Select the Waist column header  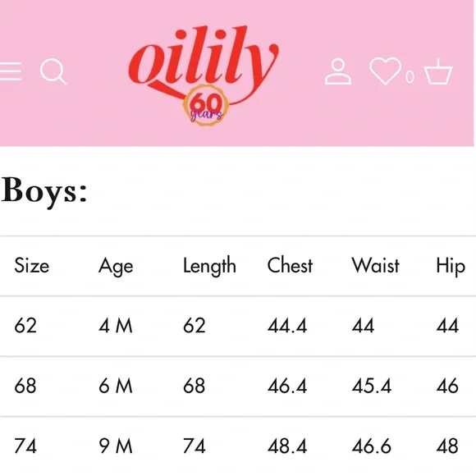(376, 266)
